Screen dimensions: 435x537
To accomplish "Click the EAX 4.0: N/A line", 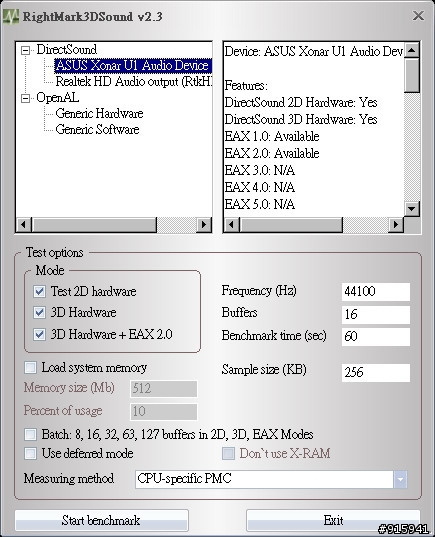I will point(260,187).
